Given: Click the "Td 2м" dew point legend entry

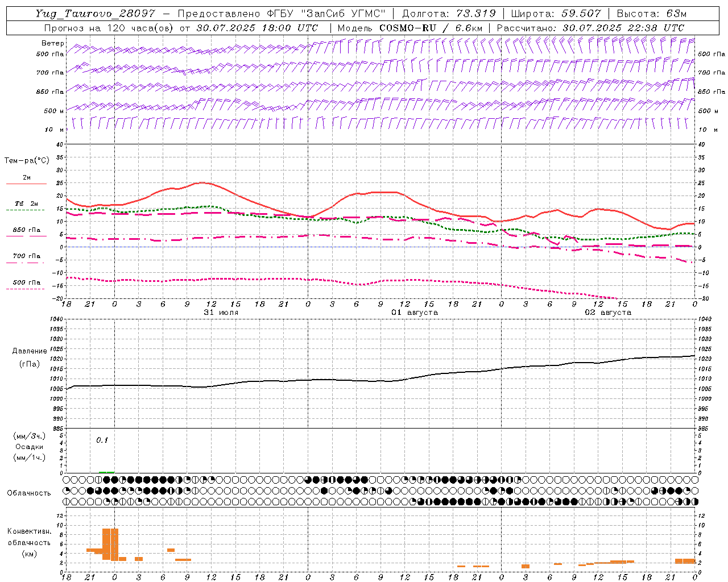Looking at the screenshot, I should coord(26,203).
